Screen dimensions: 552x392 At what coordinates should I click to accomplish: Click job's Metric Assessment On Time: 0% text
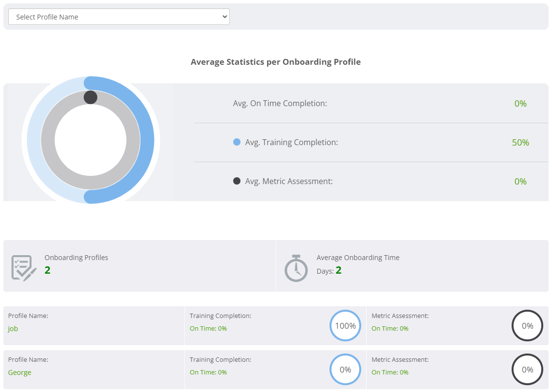390,328
